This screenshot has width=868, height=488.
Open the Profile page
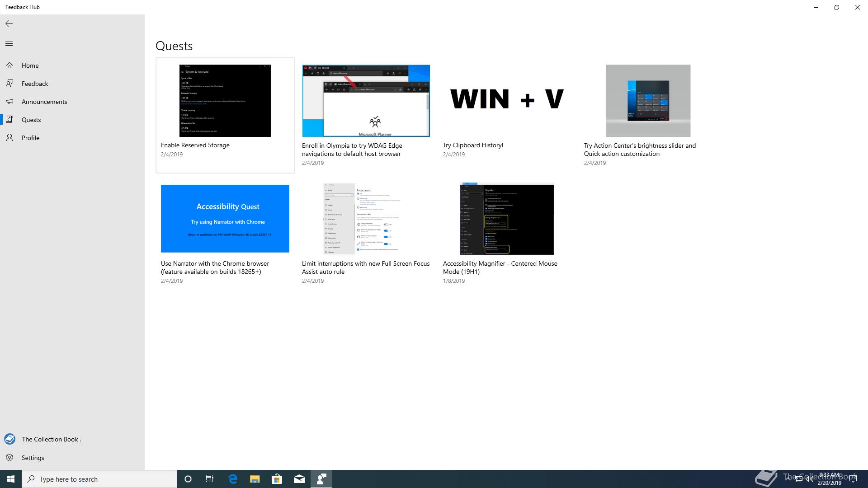(72, 138)
